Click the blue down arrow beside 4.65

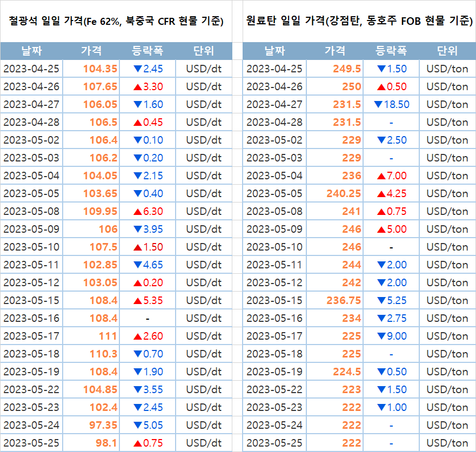[138, 265]
